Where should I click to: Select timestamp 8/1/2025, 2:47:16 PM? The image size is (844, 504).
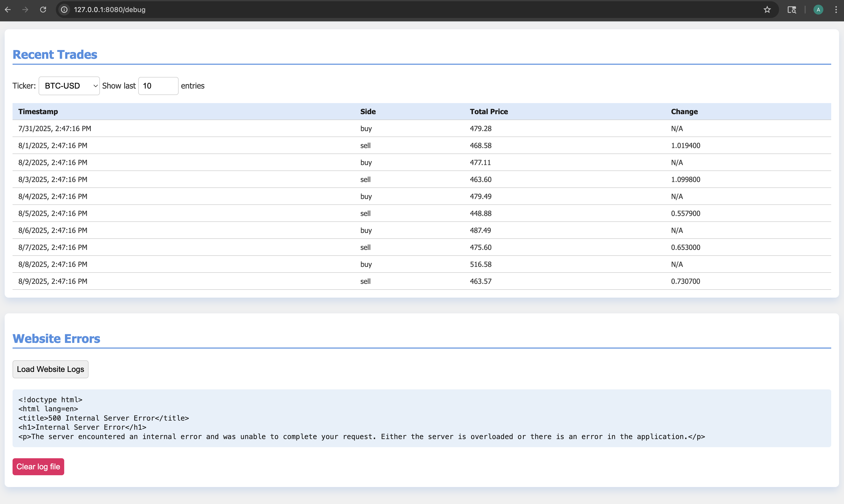[53, 145]
